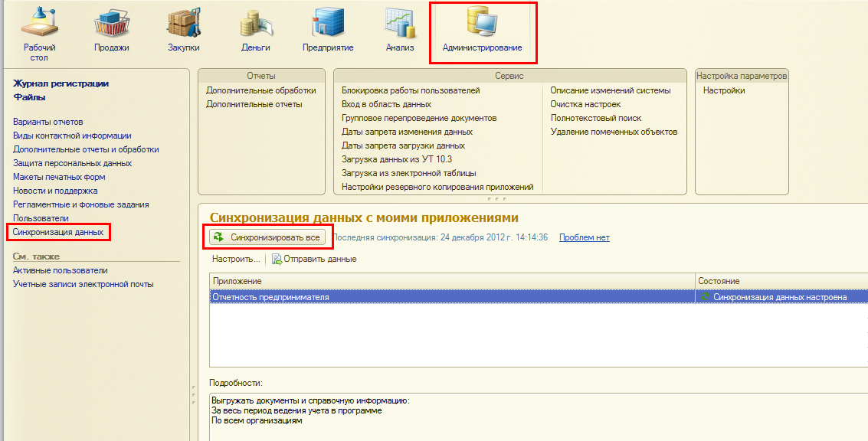Open Дополнительные обработки under Отчеты
The height and width of the screenshot is (441, 868).
point(261,90)
